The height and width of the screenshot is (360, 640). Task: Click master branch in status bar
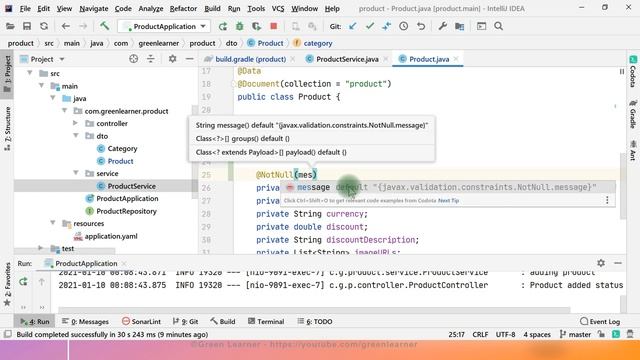pyautogui.click(x=575, y=334)
